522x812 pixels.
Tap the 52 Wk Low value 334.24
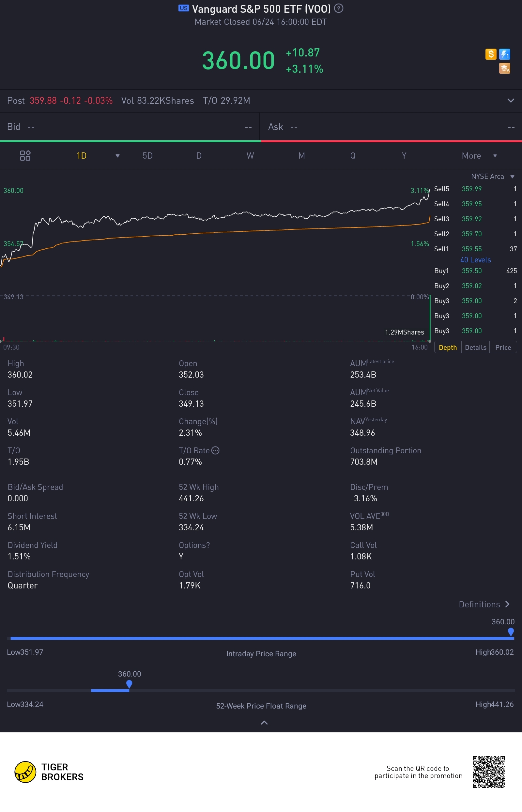tap(191, 527)
